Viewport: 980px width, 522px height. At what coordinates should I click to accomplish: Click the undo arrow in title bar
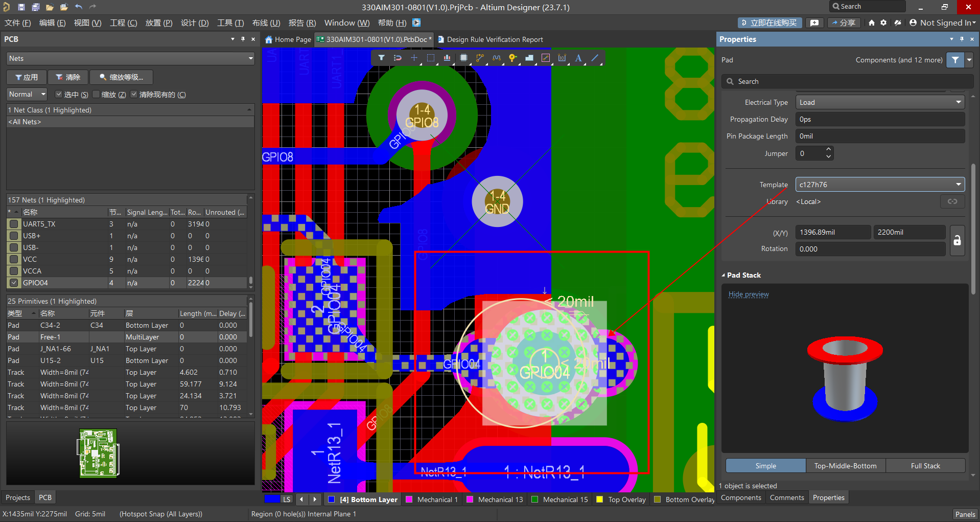point(78,7)
